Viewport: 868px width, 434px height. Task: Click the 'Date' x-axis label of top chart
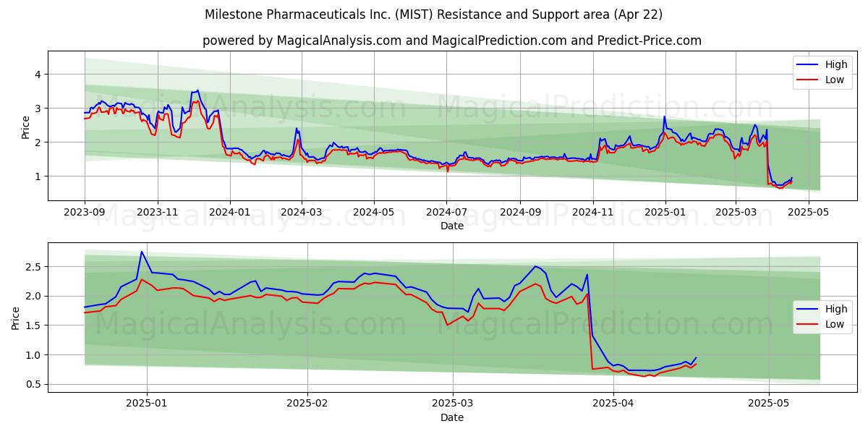(x=452, y=226)
